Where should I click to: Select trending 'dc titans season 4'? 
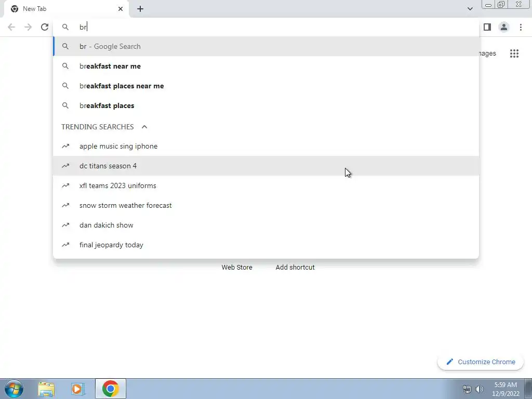point(266,166)
